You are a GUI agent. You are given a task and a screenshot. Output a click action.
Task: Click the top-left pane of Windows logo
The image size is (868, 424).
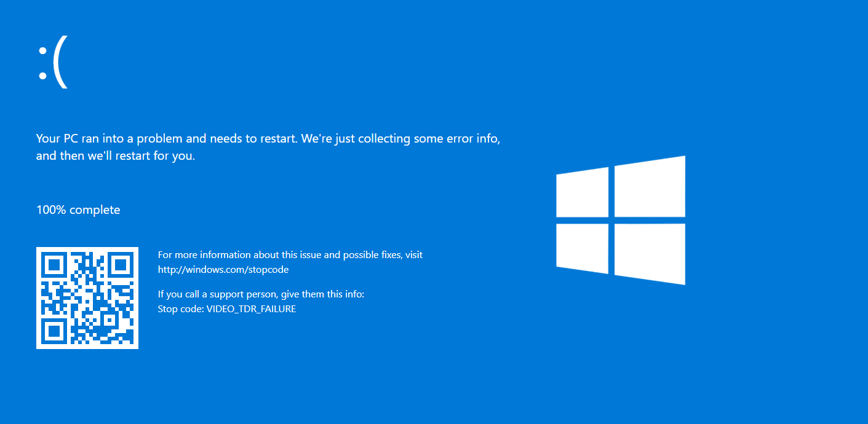tap(582, 192)
